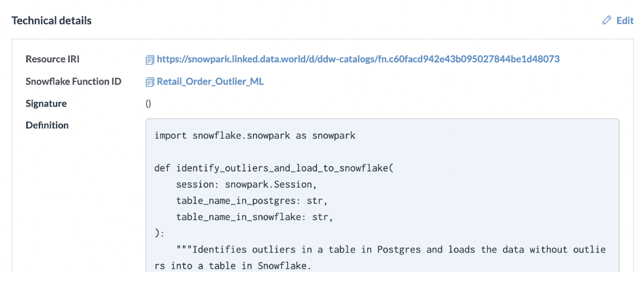Open the Retail_Order_Outlier_ML function link

pyautogui.click(x=210, y=81)
